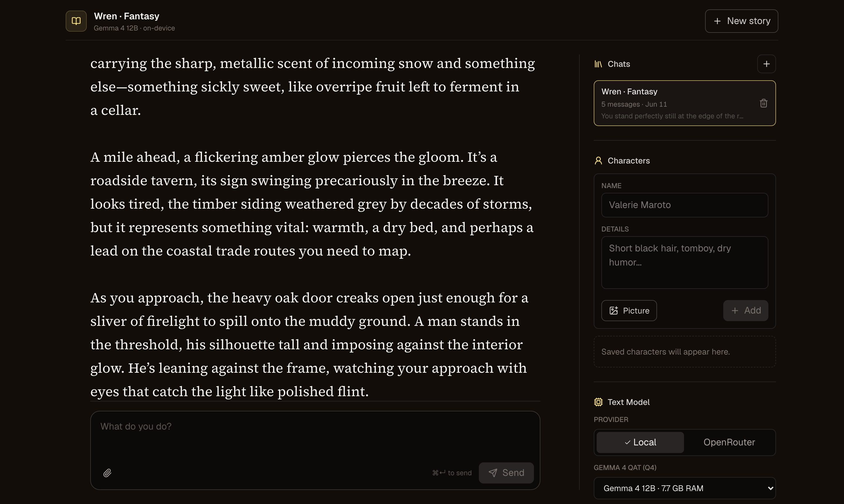The image size is (844, 504).
Task: Open the Gemma 4 12B model dropdown
Action: [x=684, y=488]
